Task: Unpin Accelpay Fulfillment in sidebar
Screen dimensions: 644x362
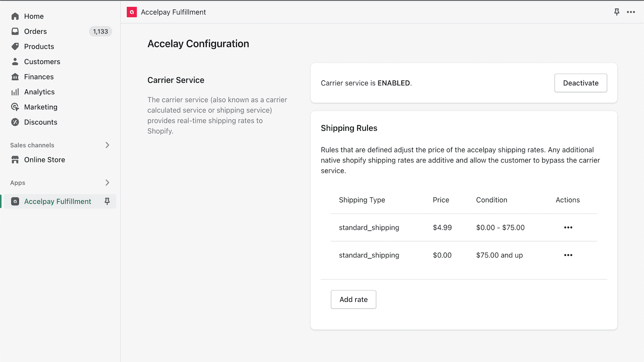Action: pos(107,201)
